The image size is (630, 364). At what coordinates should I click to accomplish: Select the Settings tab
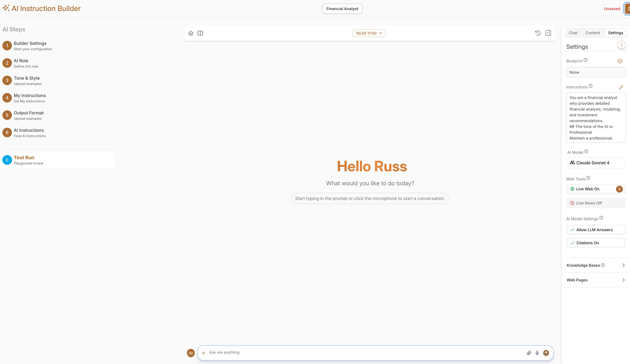tap(615, 33)
